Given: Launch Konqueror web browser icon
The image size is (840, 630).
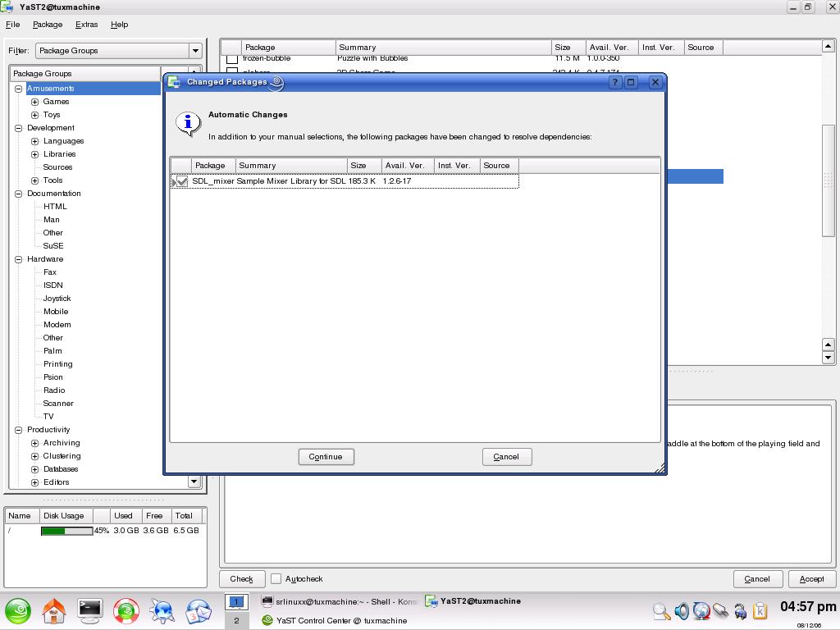Looking at the screenshot, I should (x=162, y=611).
